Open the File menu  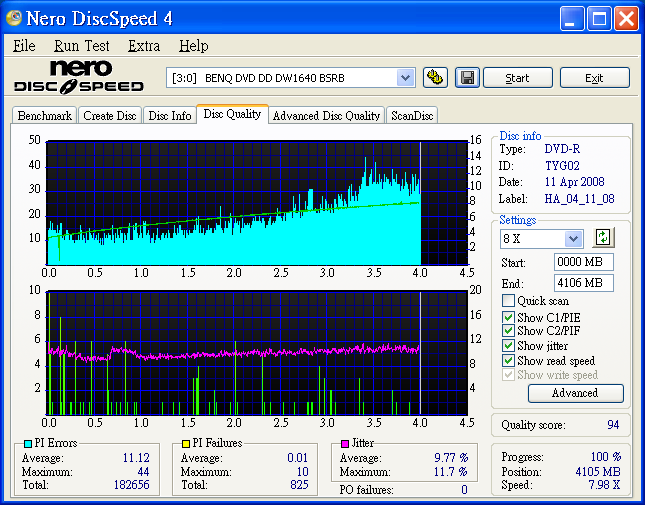tap(24, 46)
